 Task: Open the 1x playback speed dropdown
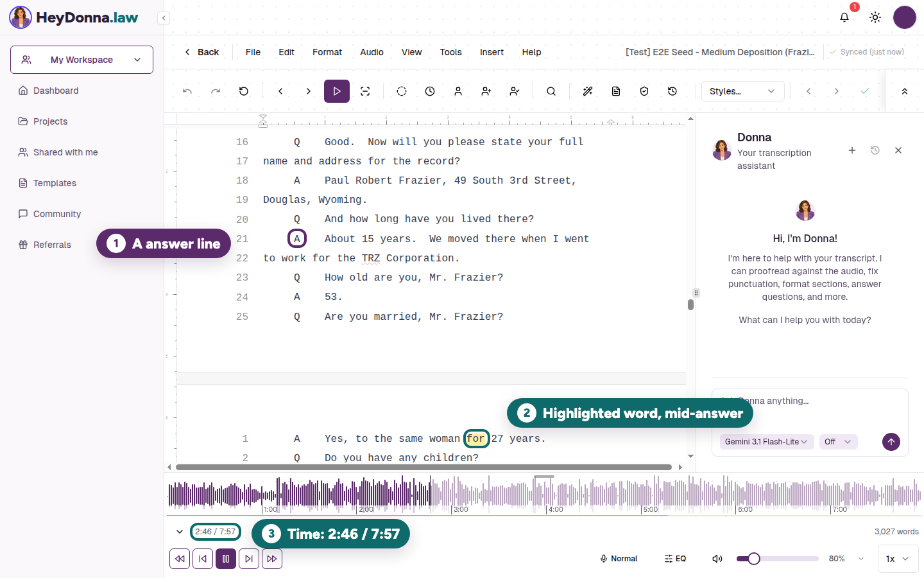pos(898,559)
